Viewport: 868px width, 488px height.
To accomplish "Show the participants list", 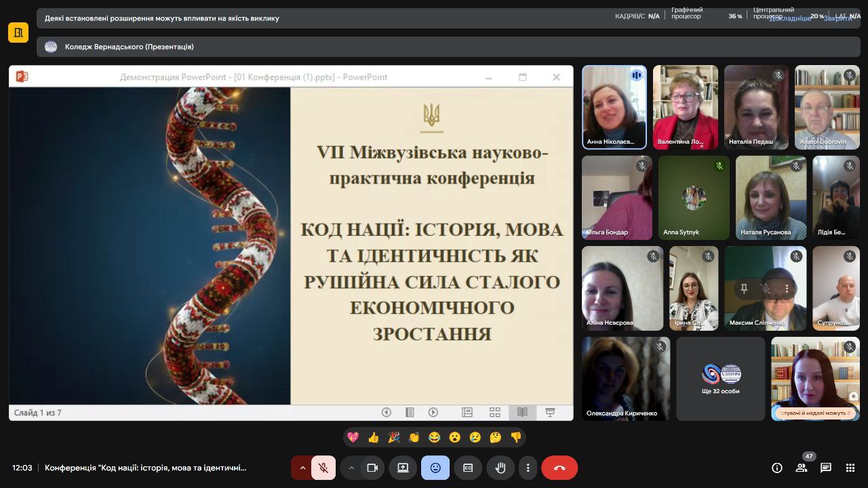I will pos(802,468).
